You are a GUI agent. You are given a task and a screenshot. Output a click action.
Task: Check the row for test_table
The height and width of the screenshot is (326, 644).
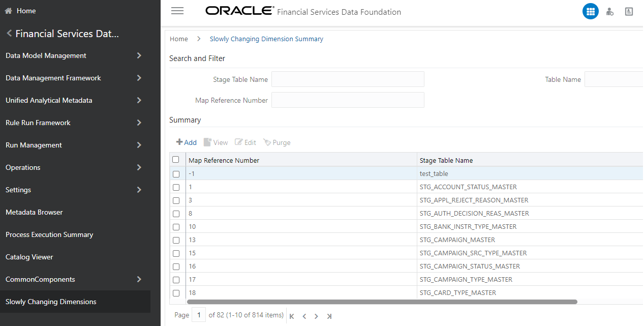(x=176, y=174)
